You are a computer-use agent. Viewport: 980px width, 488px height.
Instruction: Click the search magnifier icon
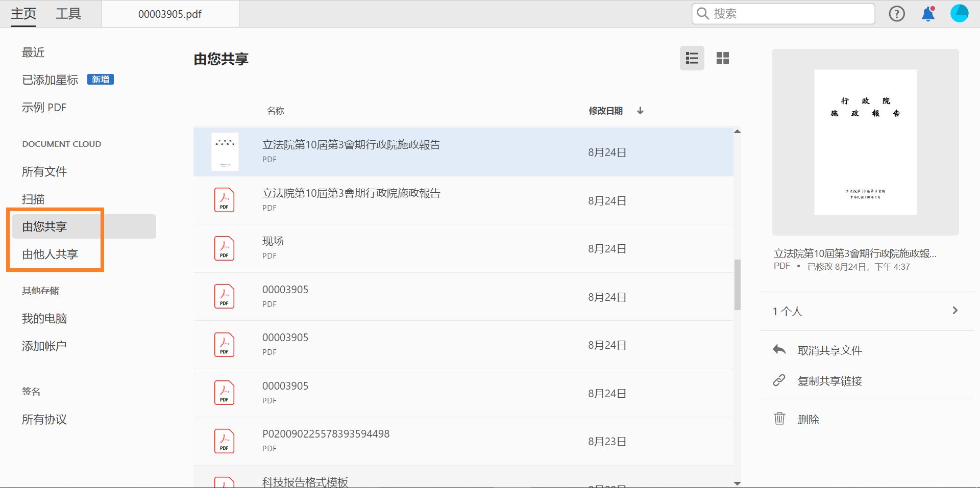click(x=702, y=14)
